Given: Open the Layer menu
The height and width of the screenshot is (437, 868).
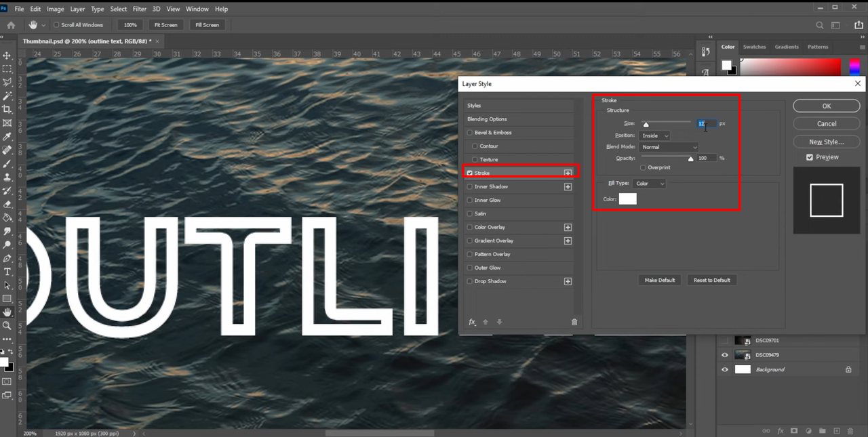Looking at the screenshot, I should pyautogui.click(x=78, y=9).
